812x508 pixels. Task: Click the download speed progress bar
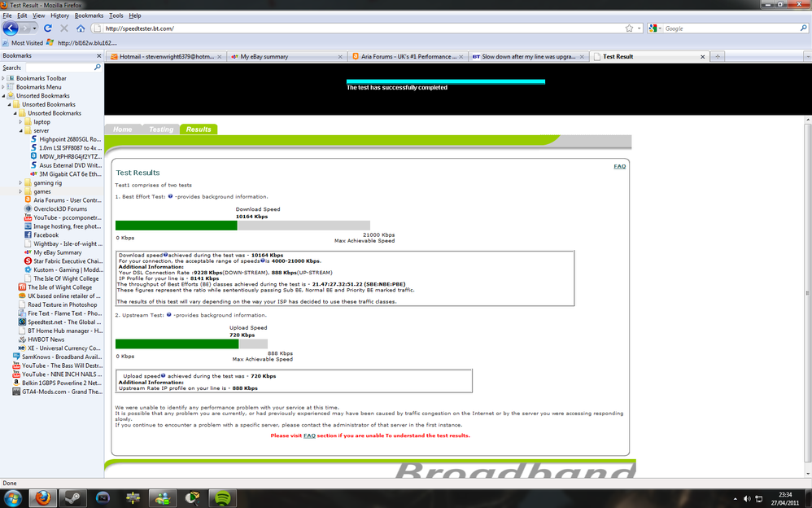tap(242, 226)
